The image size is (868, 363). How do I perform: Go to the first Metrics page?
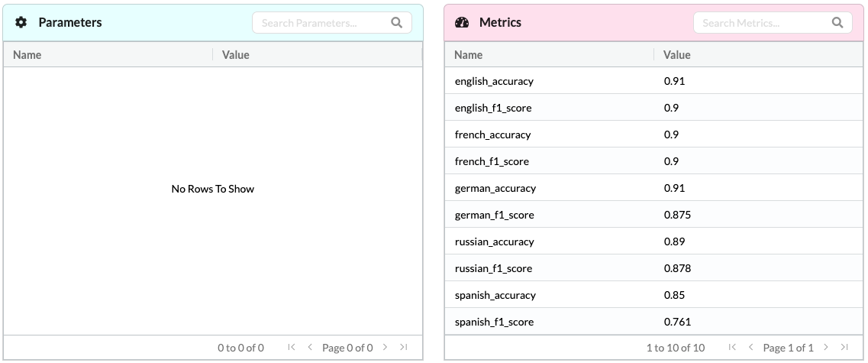click(x=732, y=348)
